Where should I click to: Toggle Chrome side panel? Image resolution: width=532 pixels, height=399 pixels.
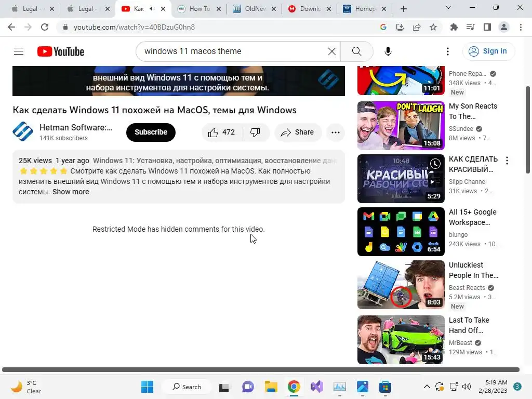[x=487, y=27]
